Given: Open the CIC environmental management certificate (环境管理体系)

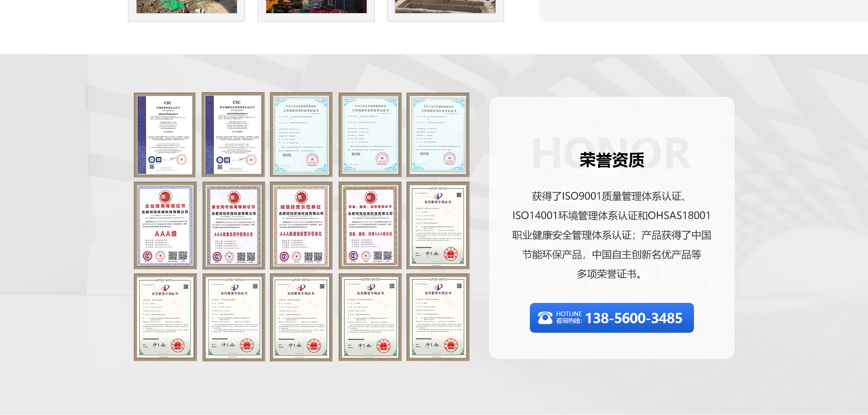Looking at the screenshot, I should click(x=165, y=135).
